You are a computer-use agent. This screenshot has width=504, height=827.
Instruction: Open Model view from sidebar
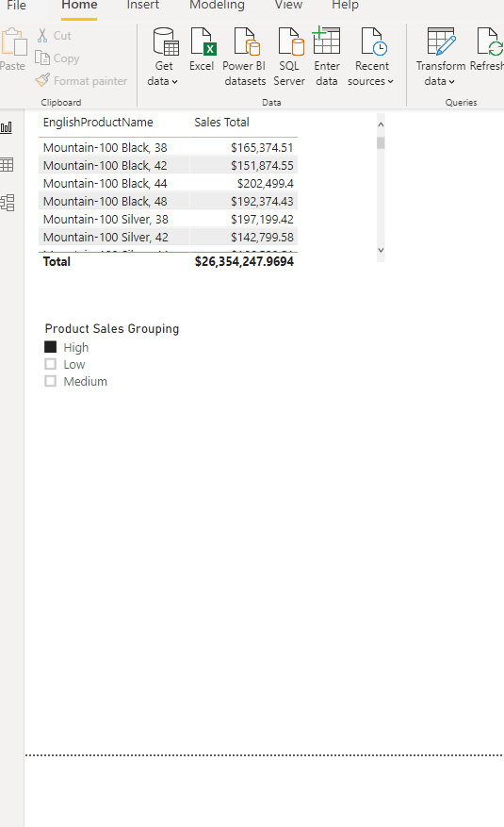pos(8,203)
